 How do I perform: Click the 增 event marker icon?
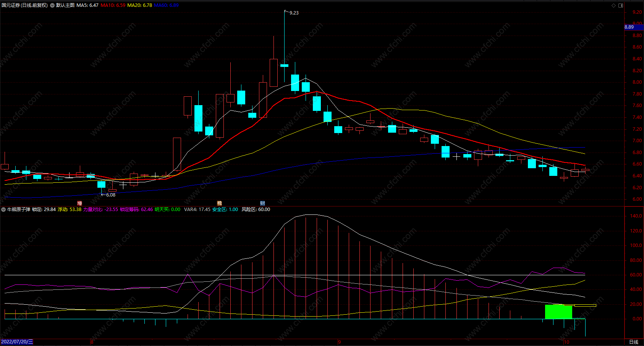click(79, 203)
